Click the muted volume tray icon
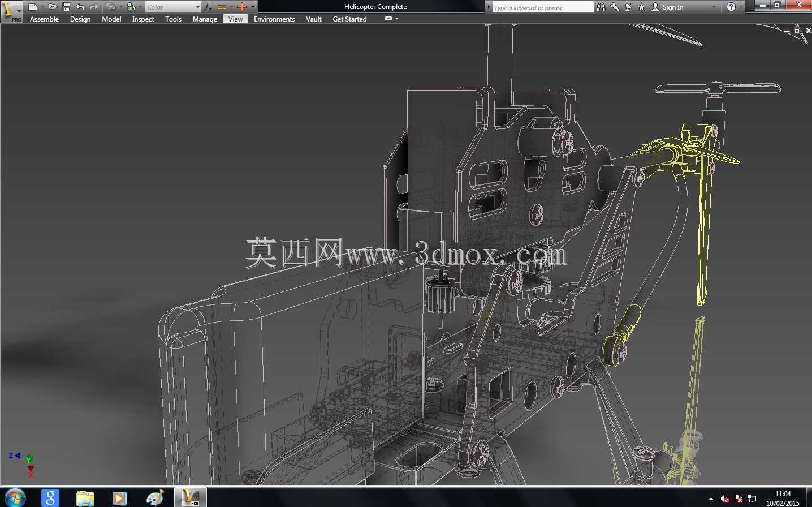Screen dimensions: 812x507 pyautogui.click(x=725, y=499)
